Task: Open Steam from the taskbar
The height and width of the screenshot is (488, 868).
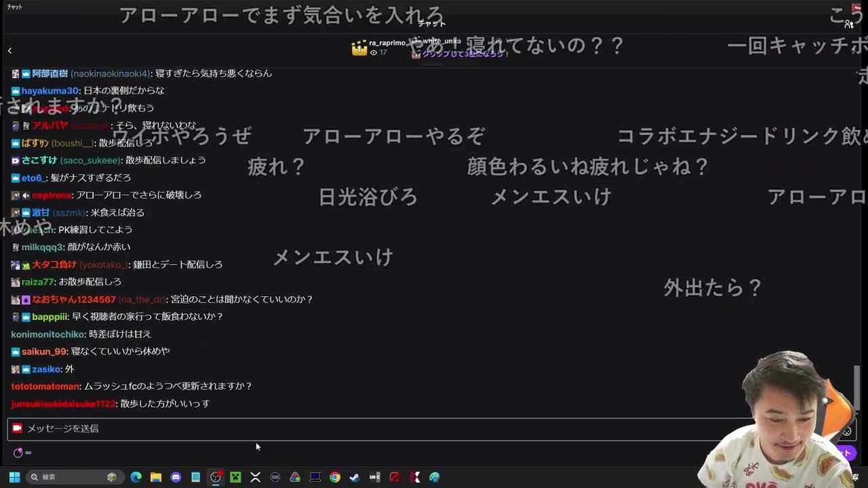Action: pos(355,477)
